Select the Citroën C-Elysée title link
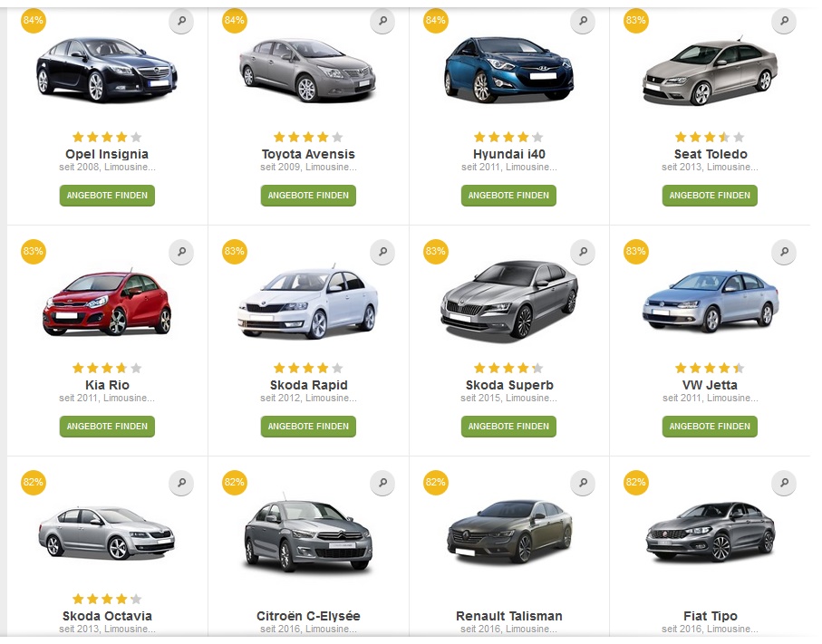822x644 pixels. (x=308, y=616)
